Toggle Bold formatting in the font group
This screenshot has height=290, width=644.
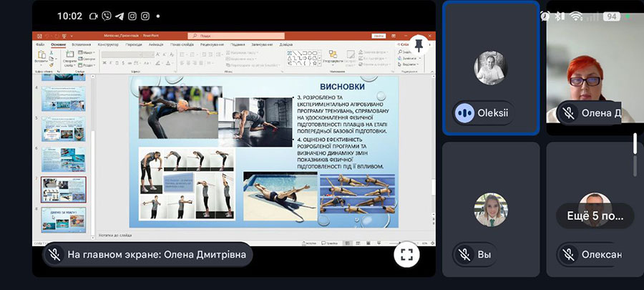point(104,63)
